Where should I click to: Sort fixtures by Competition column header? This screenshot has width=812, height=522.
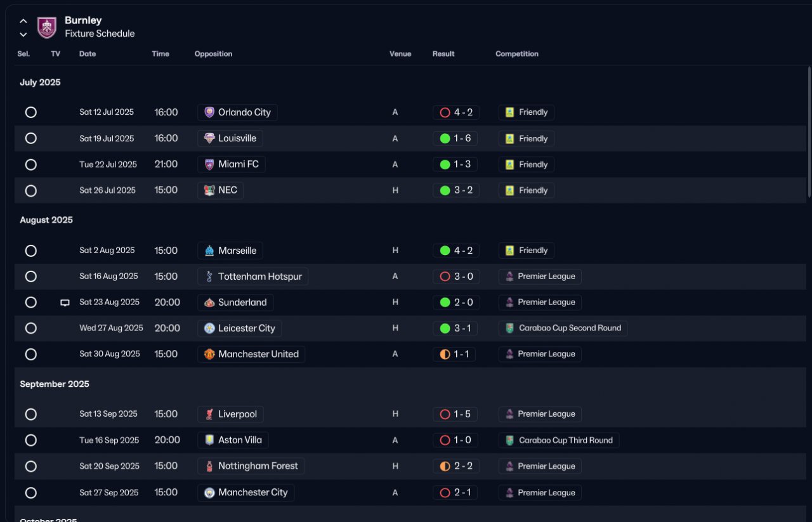point(517,54)
